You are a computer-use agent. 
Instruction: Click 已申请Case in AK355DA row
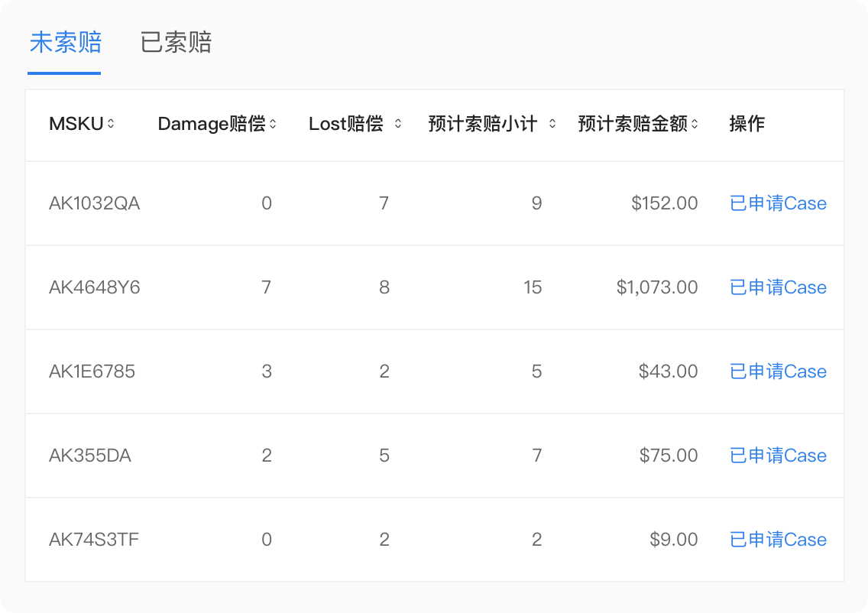coord(778,456)
